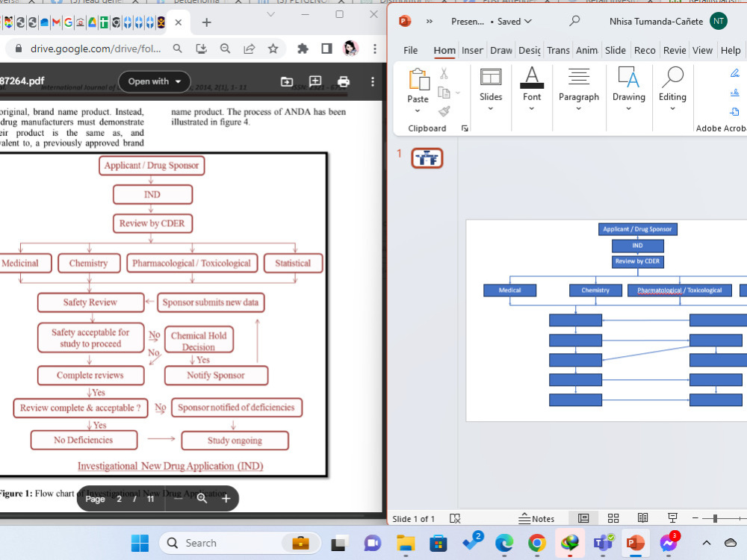This screenshot has height=560, width=747.
Task: Click the zoom-out magnifier in Chrome address bar
Action: tap(226, 49)
